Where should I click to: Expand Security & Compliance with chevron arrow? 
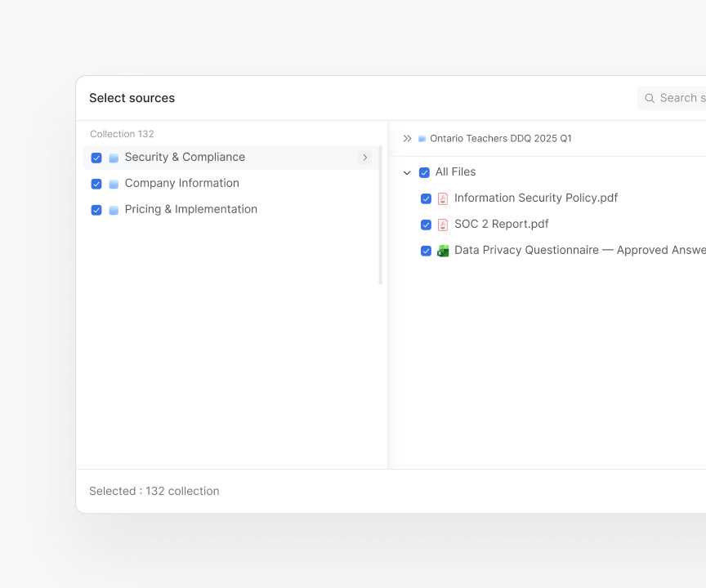click(x=364, y=158)
